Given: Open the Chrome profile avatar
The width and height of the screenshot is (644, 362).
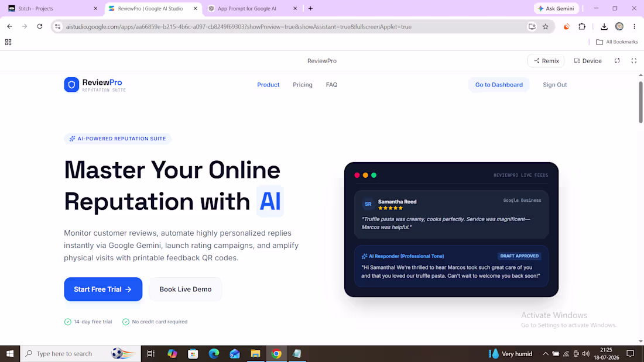Looking at the screenshot, I should click(619, 27).
